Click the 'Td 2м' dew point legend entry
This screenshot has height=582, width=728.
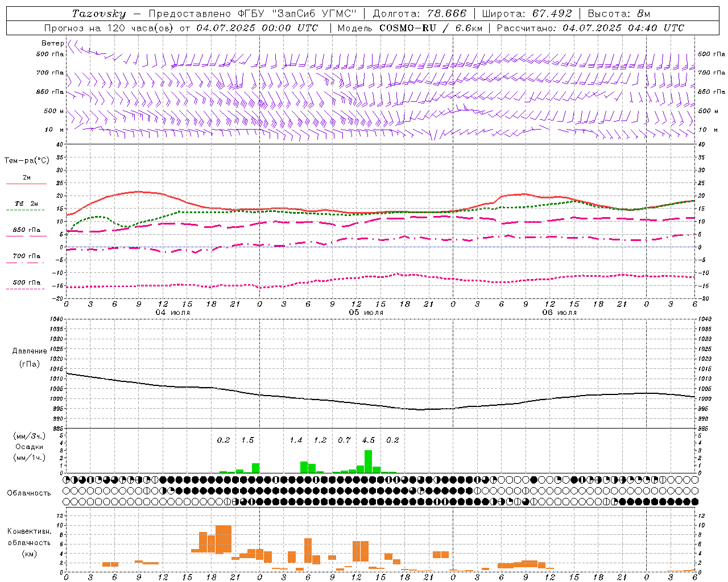click(27, 203)
